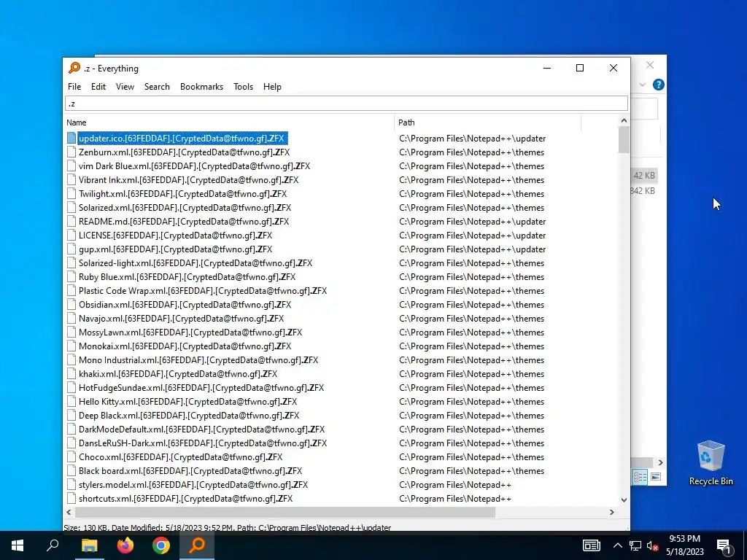Click the Everything app icon in title bar

point(74,68)
